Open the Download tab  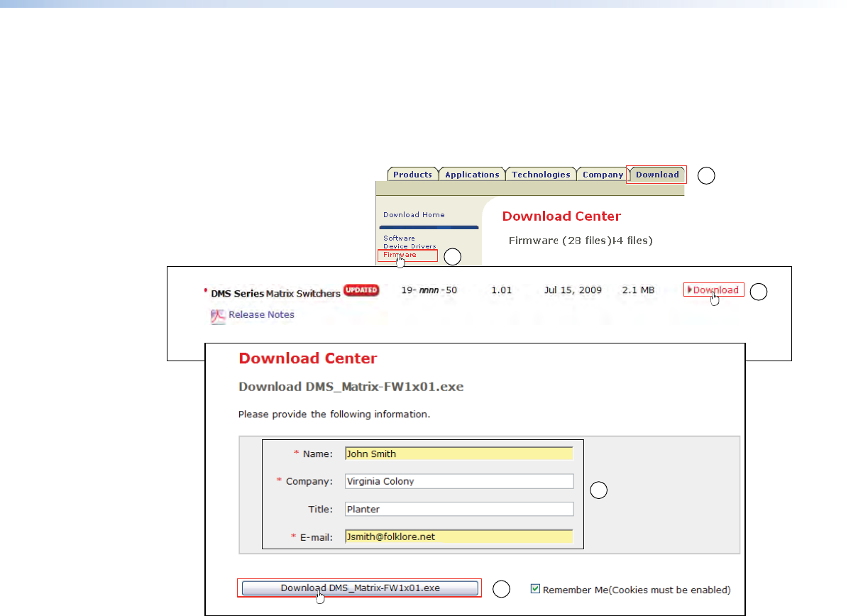point(656,175)
